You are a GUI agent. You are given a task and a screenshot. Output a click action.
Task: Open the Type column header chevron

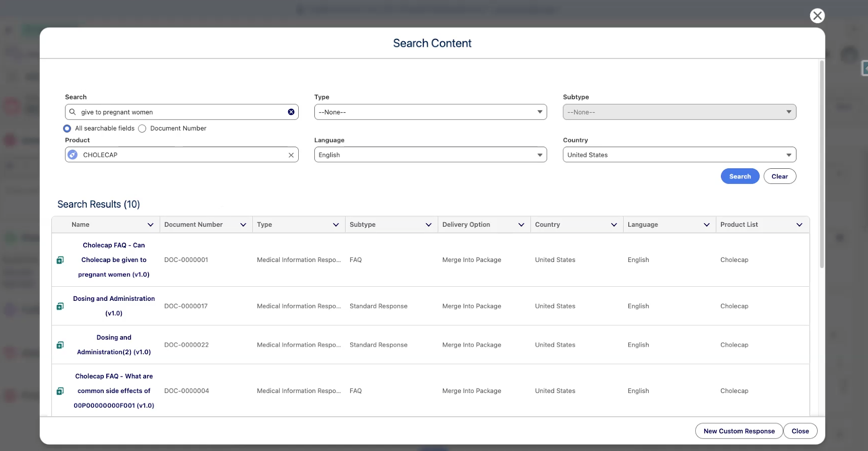[336, 225]
